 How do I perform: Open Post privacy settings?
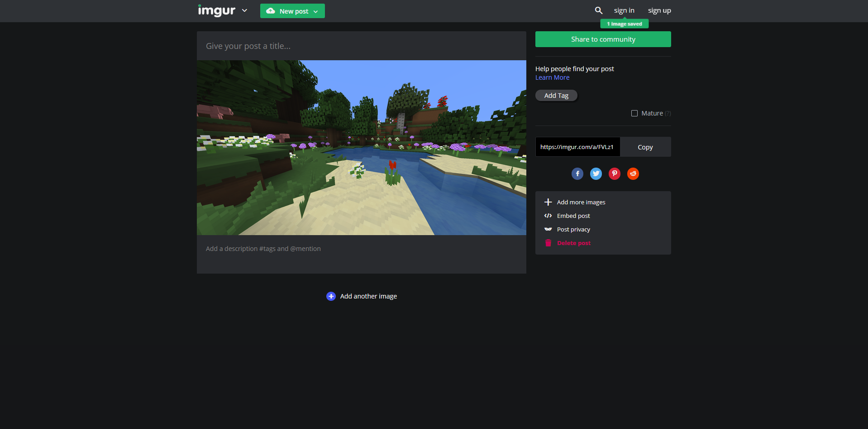(x=573, y=229)
